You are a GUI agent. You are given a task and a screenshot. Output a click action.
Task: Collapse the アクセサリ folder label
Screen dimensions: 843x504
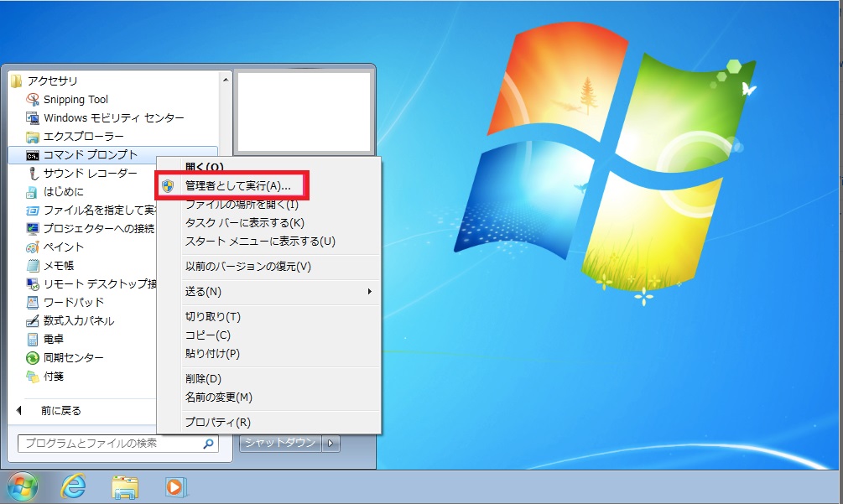53,81
